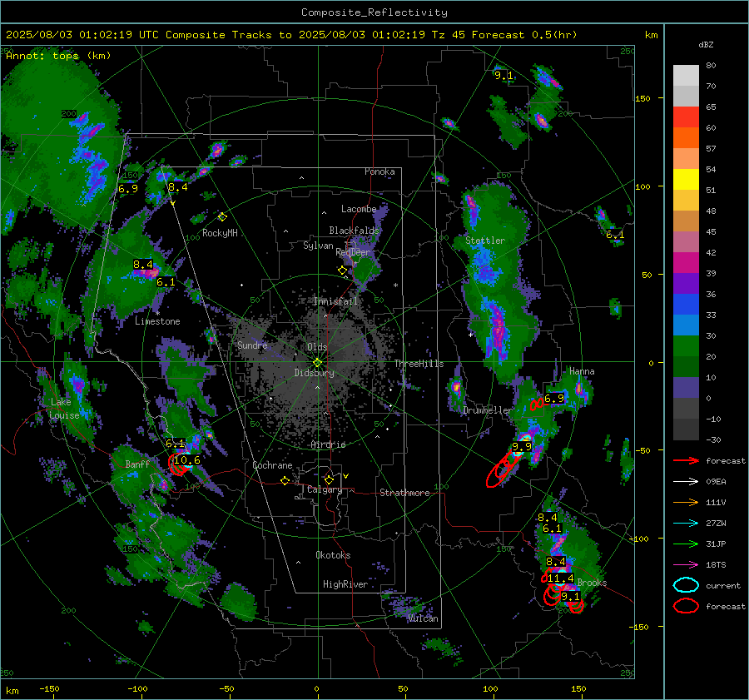The image size is (749, 700).
Task: Click the orange 111V arrow in legend
Action: coord(686,502)
